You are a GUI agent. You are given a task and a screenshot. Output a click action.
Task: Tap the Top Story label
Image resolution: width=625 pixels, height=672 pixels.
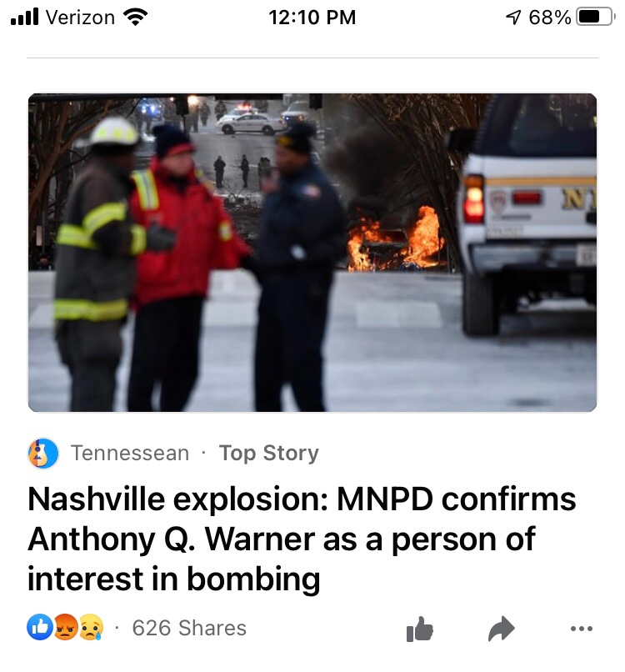point(269,454)
